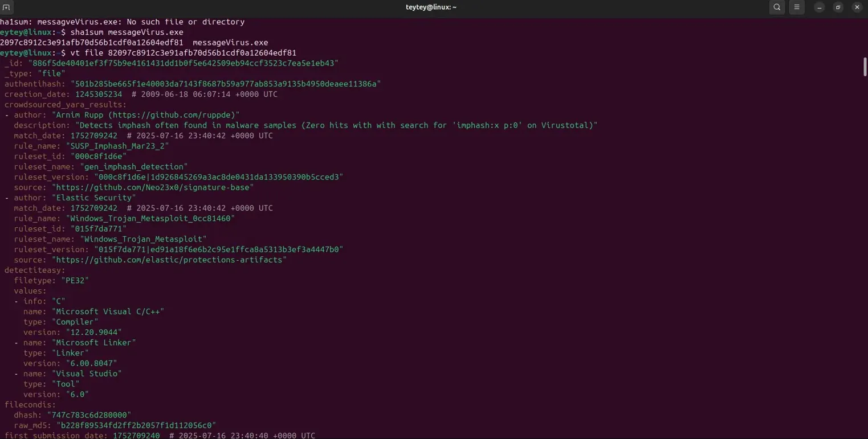Click the Windows_Trojan_Metasploit rule_name entry
The height and width of the screenshot is (439, 868).
coord(150,218)
